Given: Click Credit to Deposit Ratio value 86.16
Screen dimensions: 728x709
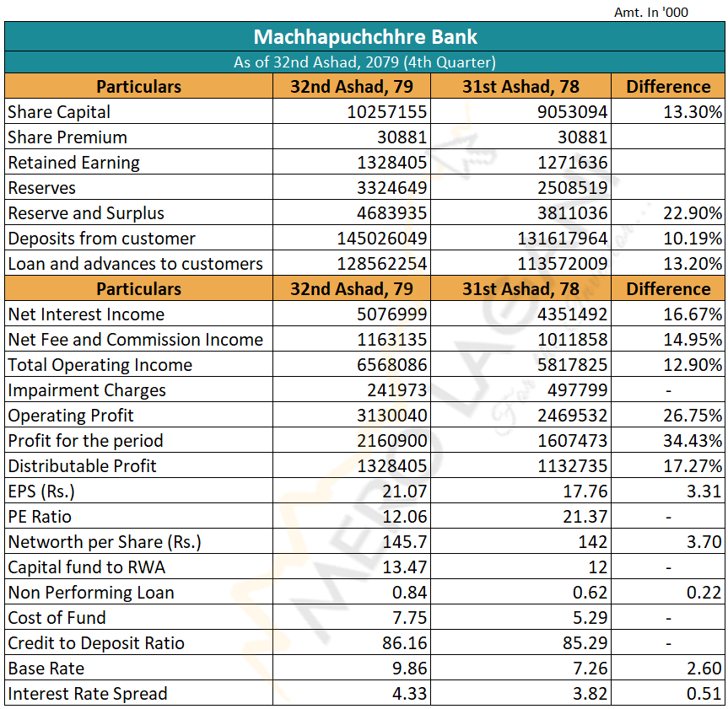Looking at the screenshot, I should point(404,643).
